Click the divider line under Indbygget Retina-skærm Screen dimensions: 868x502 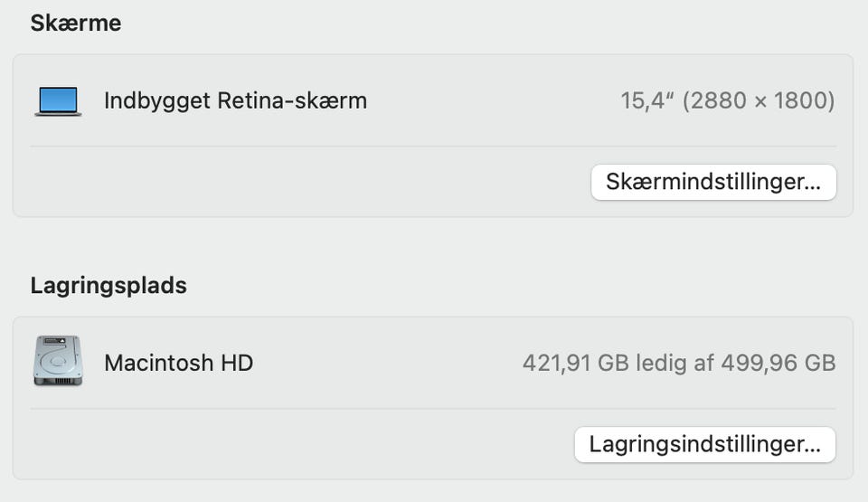click(433, 146)
